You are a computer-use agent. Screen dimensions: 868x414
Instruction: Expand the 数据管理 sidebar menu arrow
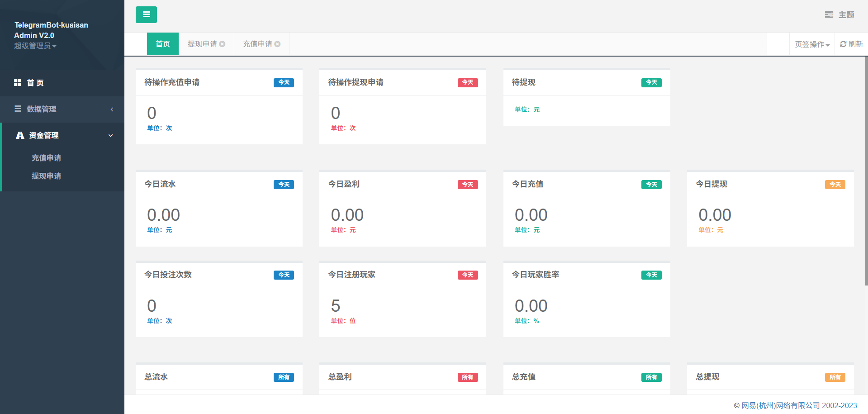pyautogui.click(x=112, y=109)
